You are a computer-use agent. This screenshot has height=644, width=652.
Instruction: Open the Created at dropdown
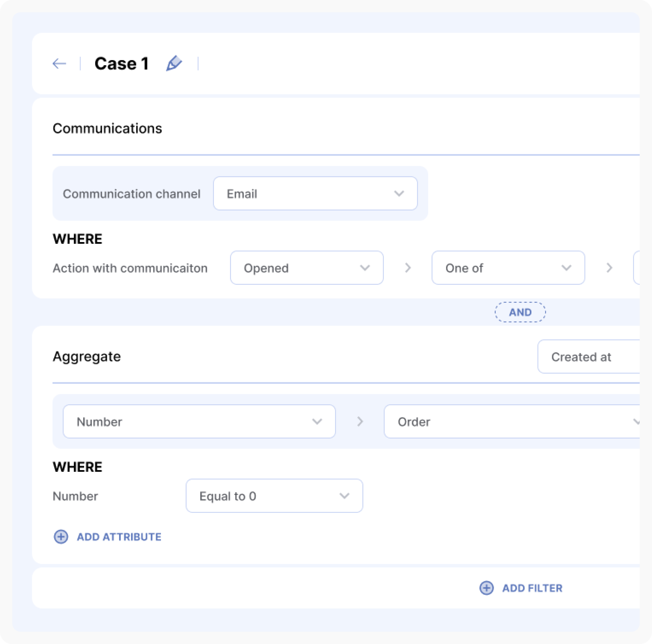588,357
